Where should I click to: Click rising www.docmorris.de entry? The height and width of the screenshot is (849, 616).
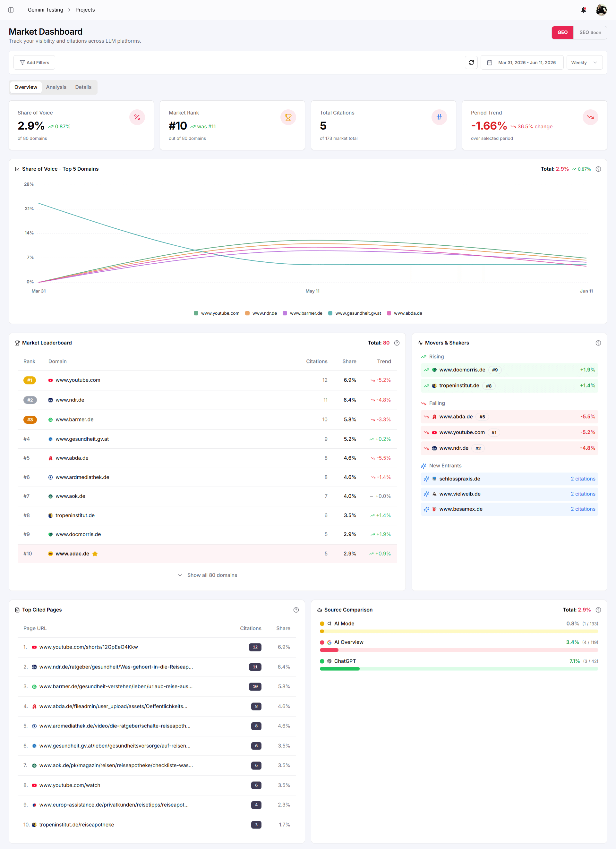pyautogui.click(x=509, y=370)
